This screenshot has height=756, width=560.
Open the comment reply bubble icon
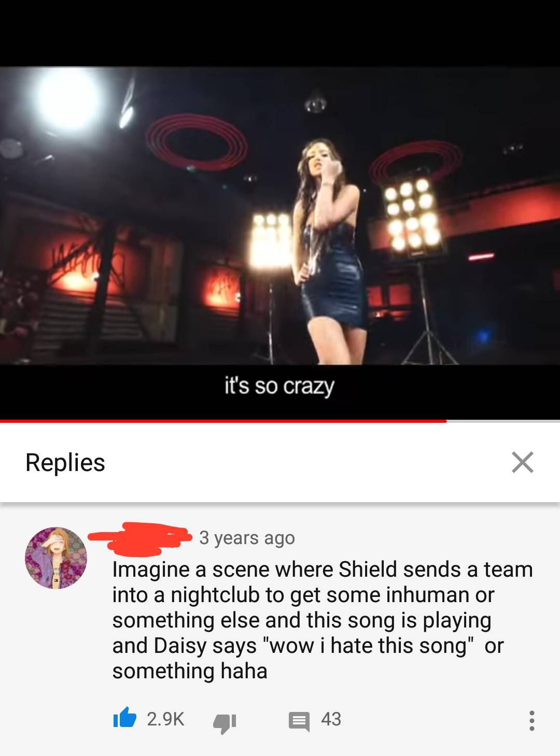(299, 721)
